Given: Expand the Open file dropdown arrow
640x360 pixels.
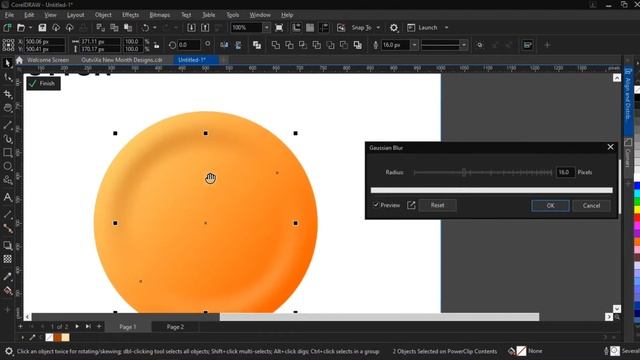Looking at the screenshot, I should 30,28.
